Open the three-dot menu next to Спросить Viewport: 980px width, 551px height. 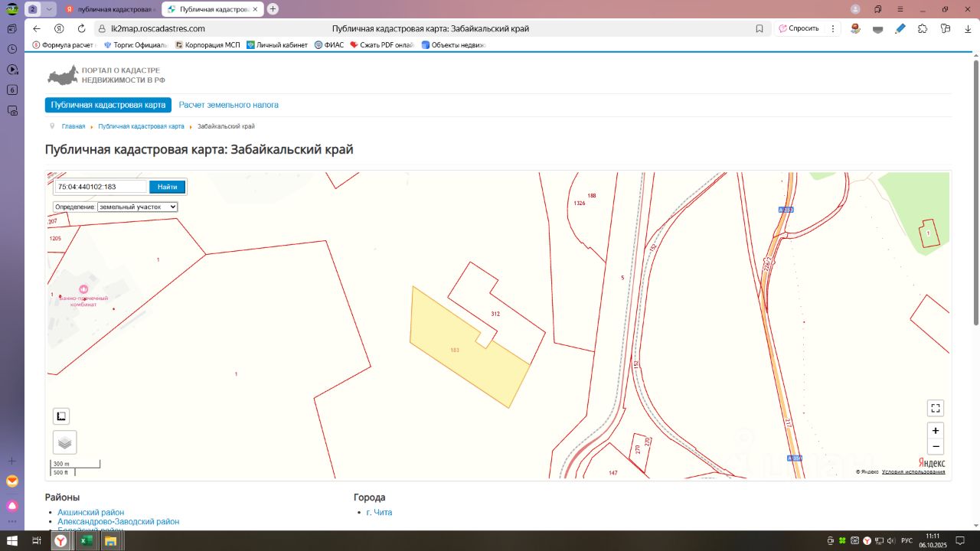[833, 28]
